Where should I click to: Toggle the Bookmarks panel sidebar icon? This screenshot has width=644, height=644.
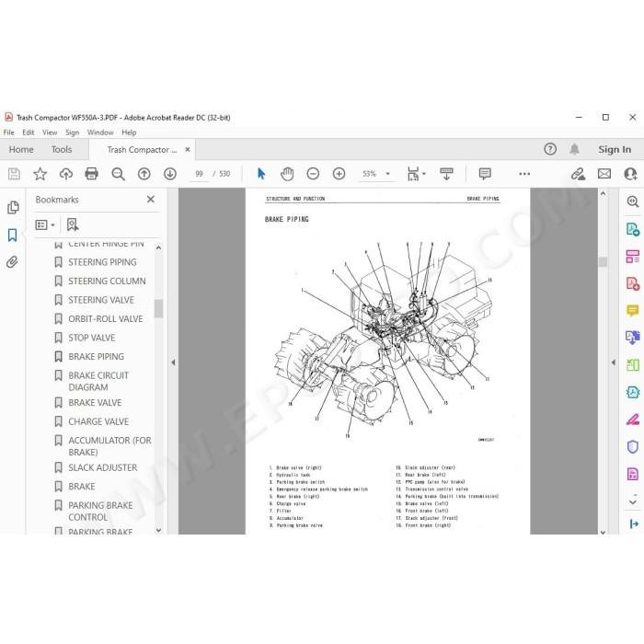[x=12, y=236]
